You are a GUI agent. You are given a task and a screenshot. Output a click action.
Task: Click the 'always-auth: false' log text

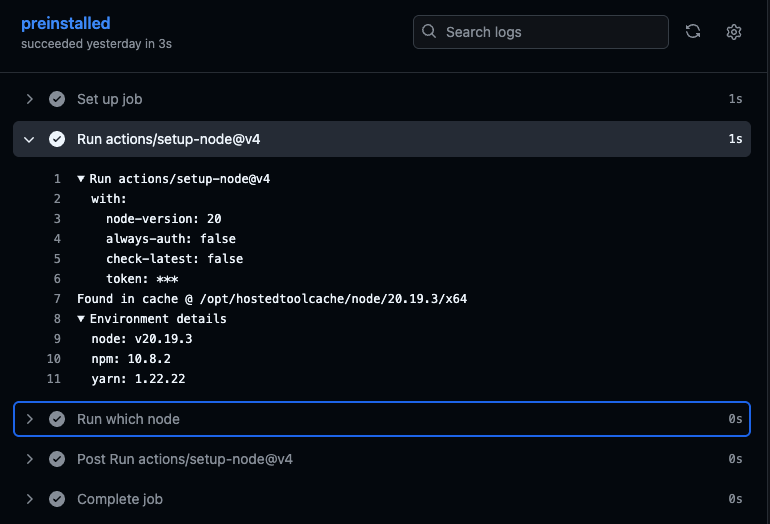tap(171, 239)
